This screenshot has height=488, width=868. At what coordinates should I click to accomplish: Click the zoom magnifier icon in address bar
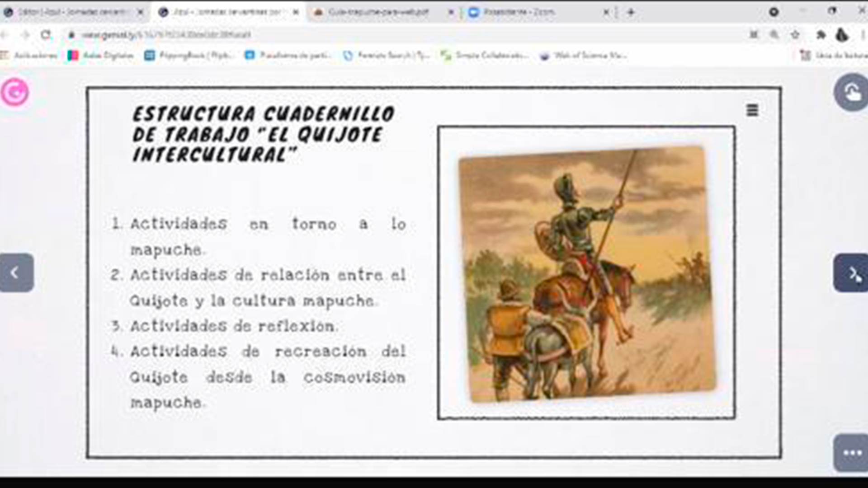click(774, 35)
